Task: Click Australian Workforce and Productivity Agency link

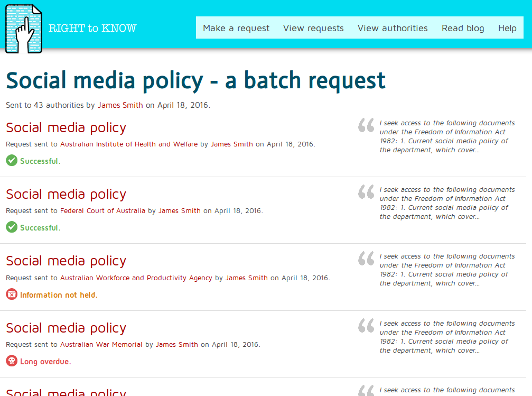Action: (x=136, y=278)
